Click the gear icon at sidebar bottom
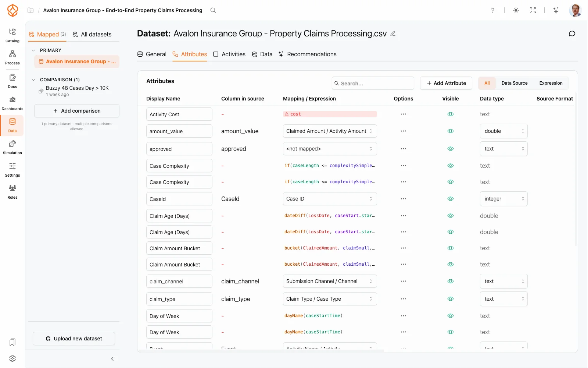 12,358
